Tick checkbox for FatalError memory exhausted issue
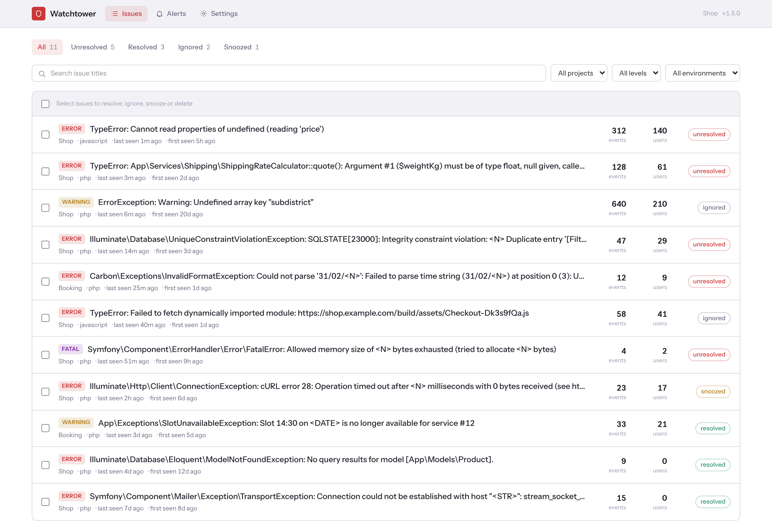The height and width of the screenshot is (532, 772). 45,355
